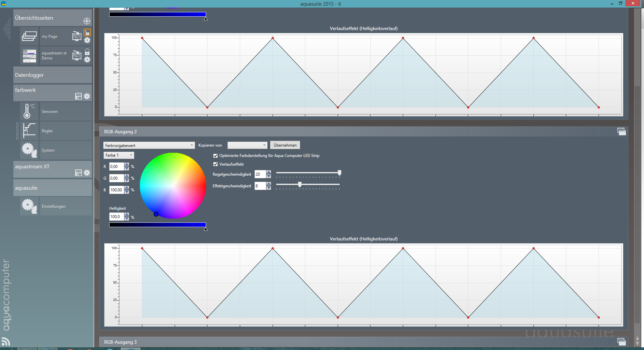Open farbwerk System gear icon
This screenshot has height=350, width=644.
(x=29, y=150)
